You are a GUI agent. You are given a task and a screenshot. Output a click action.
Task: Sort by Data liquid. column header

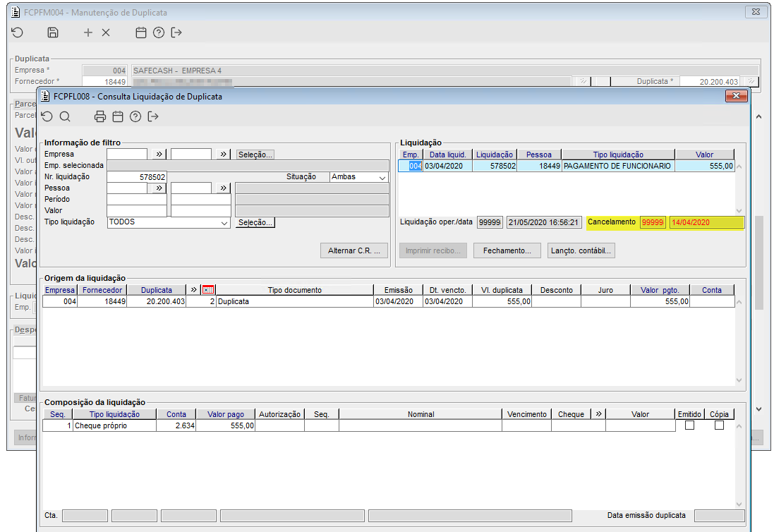tap(447, 155)
